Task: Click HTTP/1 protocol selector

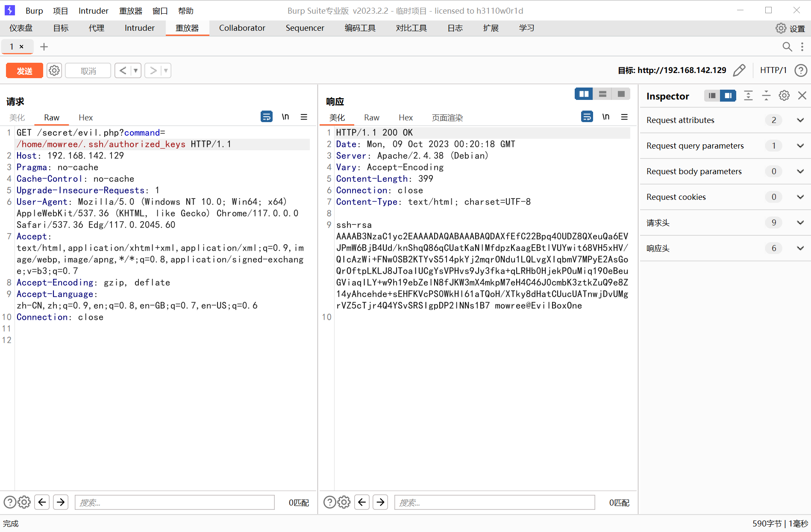Action: tap(773, 70)
